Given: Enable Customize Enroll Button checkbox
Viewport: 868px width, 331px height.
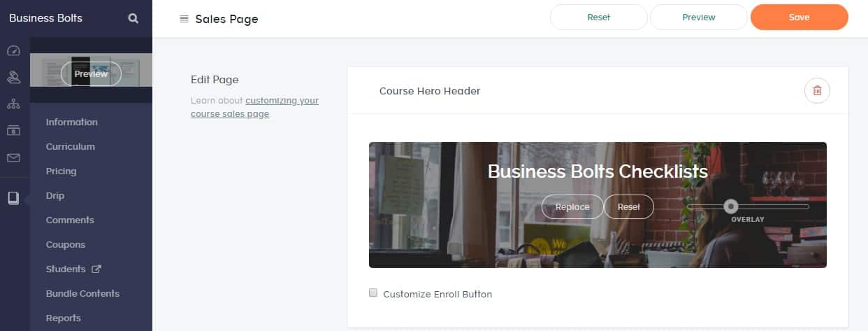Looking at the screenshot, I should (x=373, y=293).
